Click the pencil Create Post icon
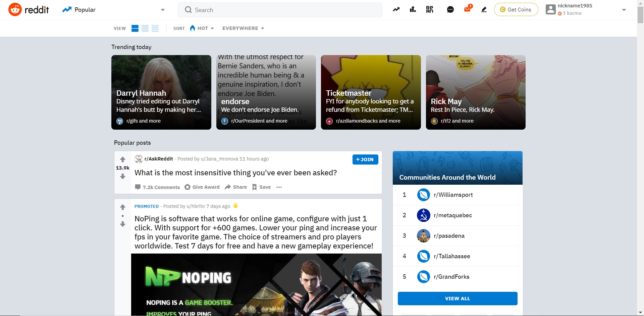Viewport: 644px width, 316px height. (484, 10)
